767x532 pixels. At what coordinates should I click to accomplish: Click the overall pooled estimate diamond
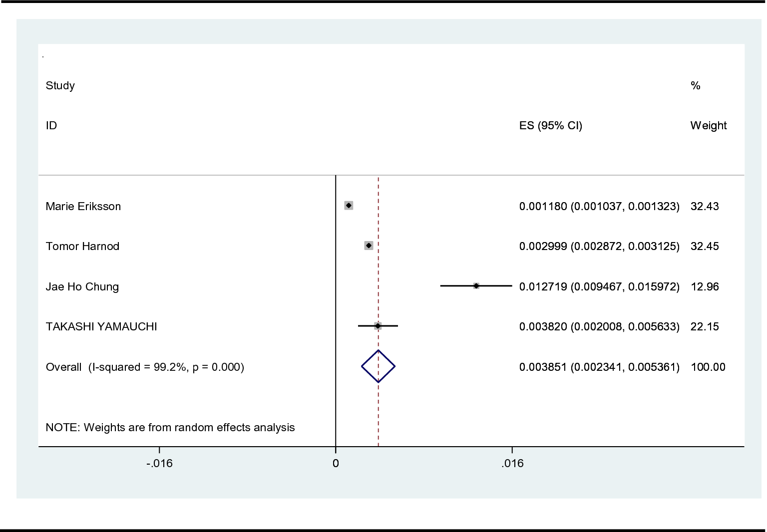378,366
